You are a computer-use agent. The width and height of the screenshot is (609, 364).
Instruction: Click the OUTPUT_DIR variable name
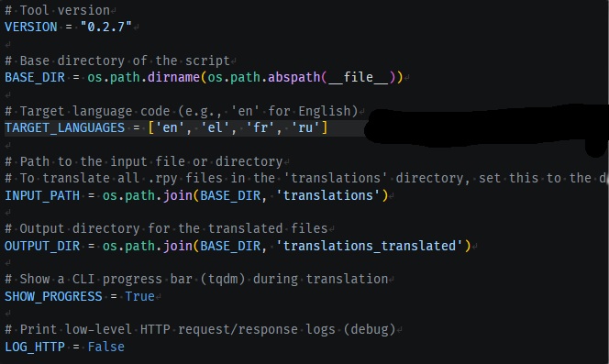42,246
